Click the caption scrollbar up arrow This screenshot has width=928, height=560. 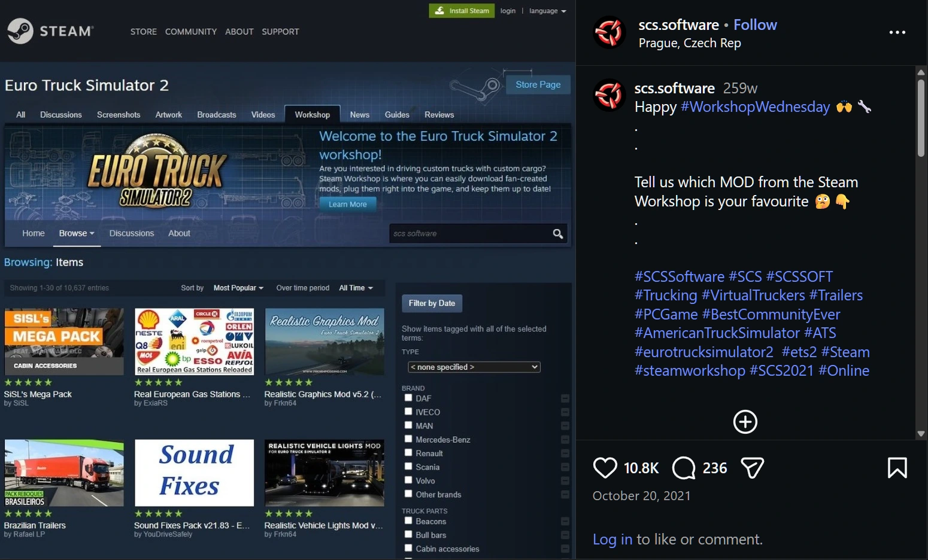[x=921, y=72]
